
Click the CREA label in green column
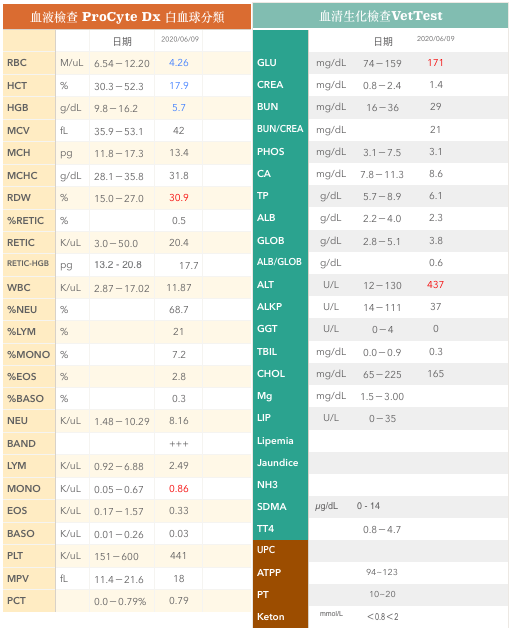[x=270, y=85]
